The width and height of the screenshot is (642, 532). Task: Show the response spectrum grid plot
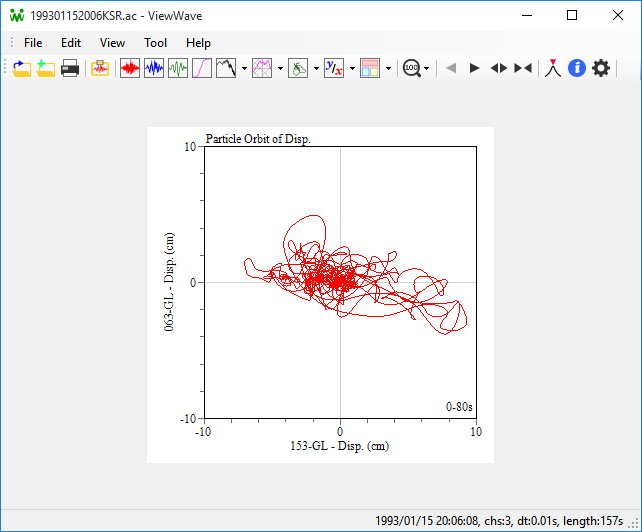click(262, 68)
